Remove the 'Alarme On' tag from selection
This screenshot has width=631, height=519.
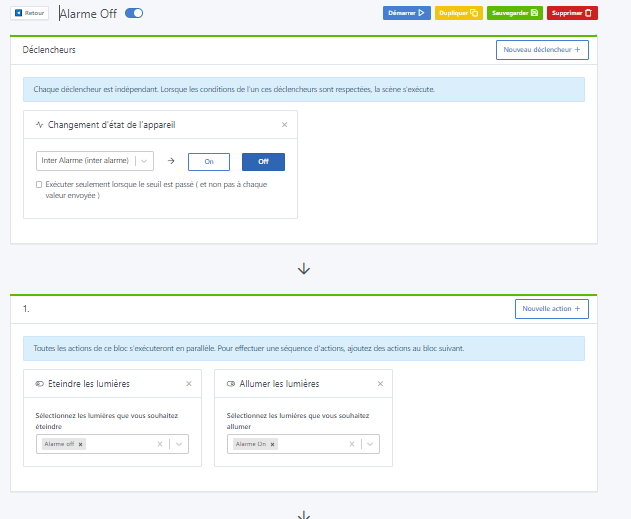pos(273,444)
